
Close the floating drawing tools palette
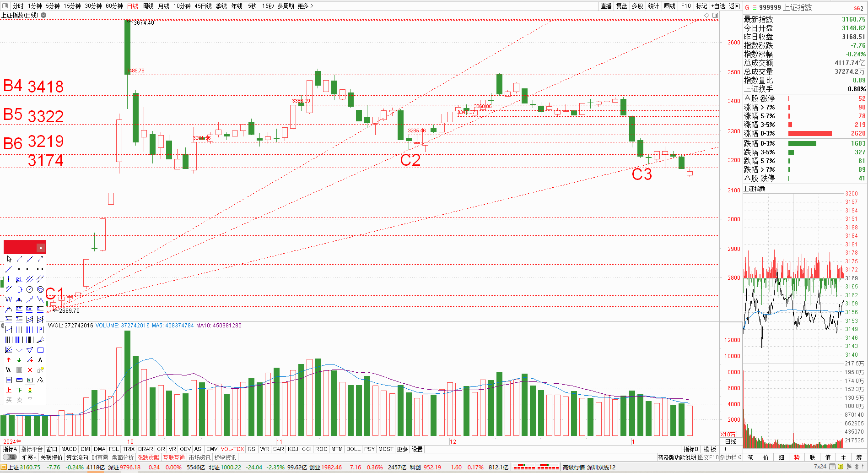coord(41,248)
